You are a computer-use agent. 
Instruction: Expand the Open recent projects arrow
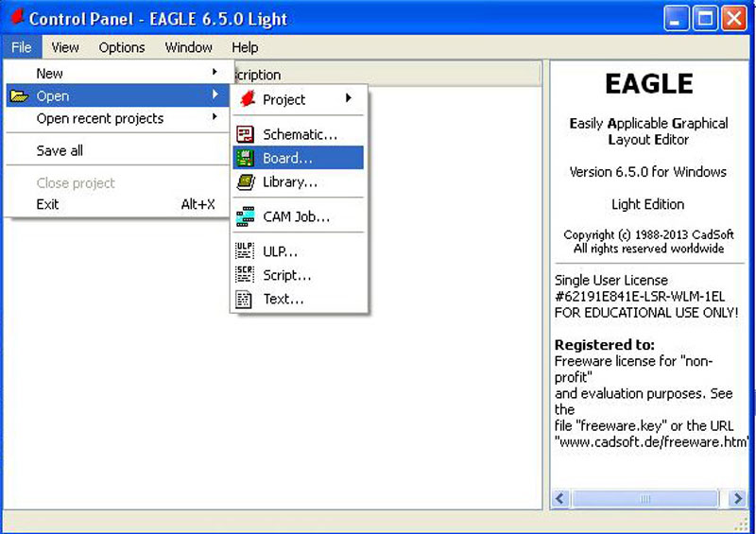pos(215,117)
